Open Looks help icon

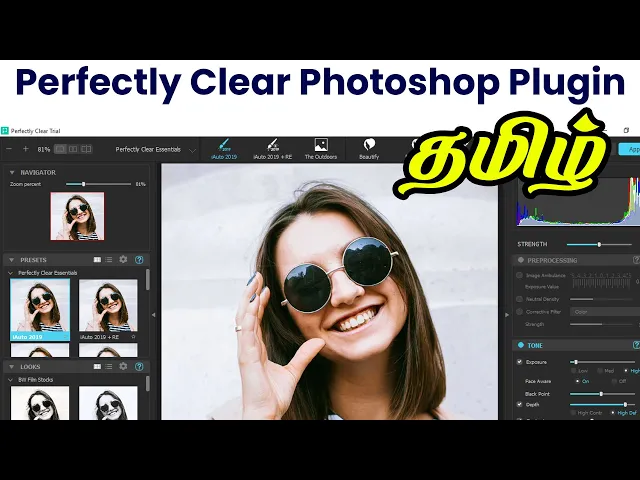[x=139, y=367]
